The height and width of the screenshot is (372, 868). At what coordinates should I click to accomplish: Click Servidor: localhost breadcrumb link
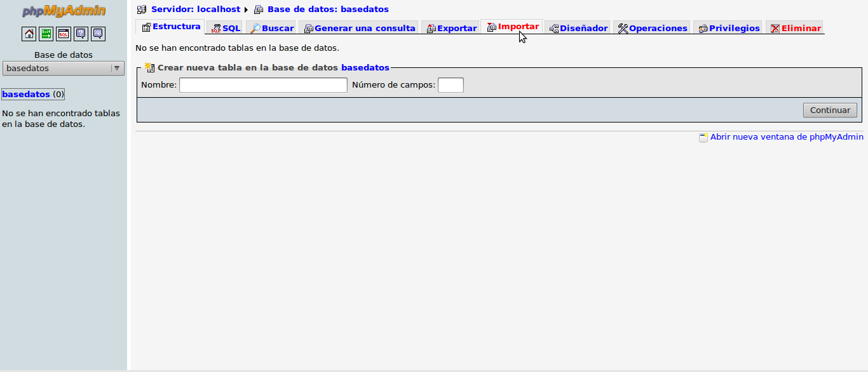pyautogui.click(x=196, y=10)
